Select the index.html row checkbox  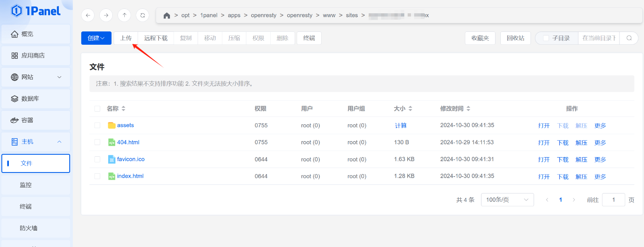pyautogui.click(x=97, y=176)
